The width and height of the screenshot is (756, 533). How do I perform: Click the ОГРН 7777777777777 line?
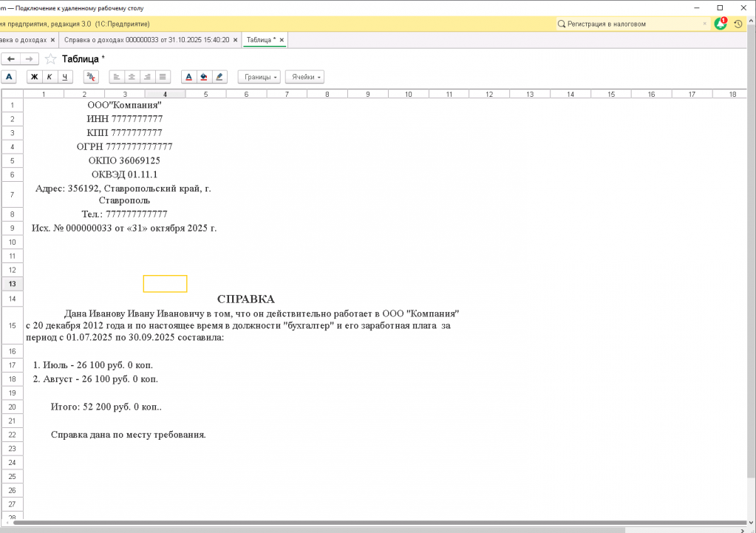pyautogui.click(x=124, y=146)
